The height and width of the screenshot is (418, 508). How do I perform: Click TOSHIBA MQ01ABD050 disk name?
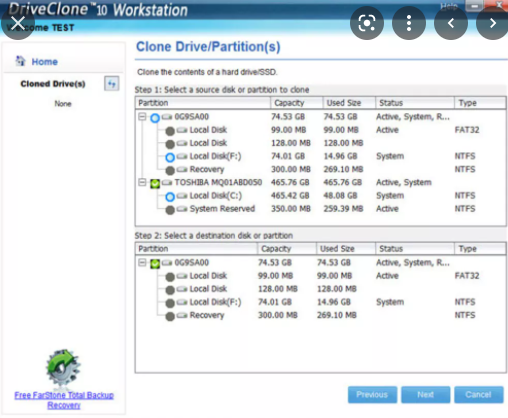point(218,182)
